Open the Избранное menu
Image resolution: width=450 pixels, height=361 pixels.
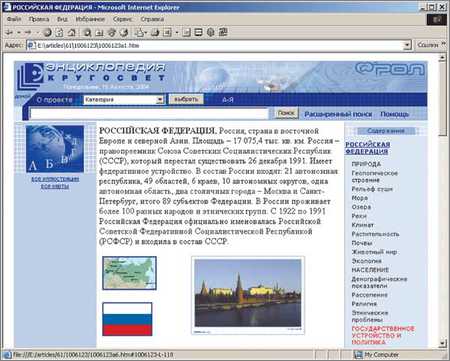coord(90,19)
